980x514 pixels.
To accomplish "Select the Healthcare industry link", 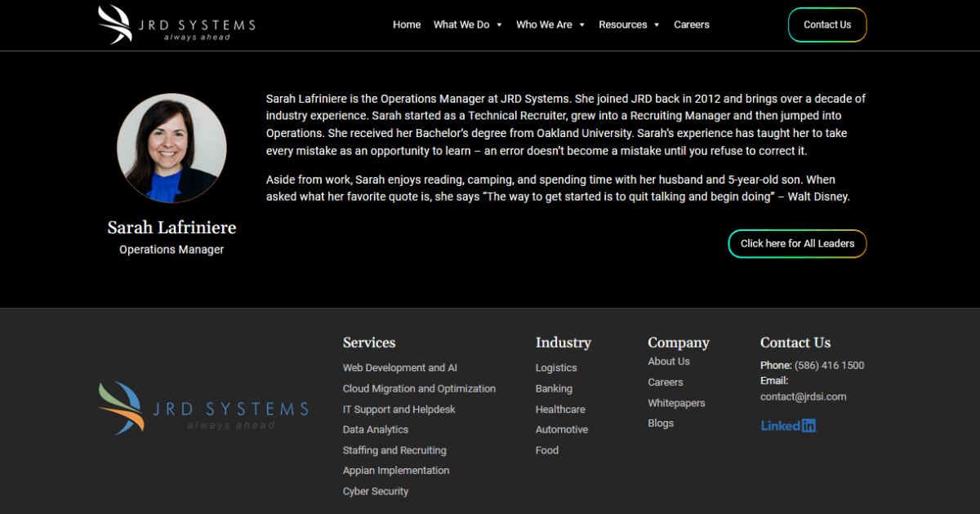I will tap(560, 409).
